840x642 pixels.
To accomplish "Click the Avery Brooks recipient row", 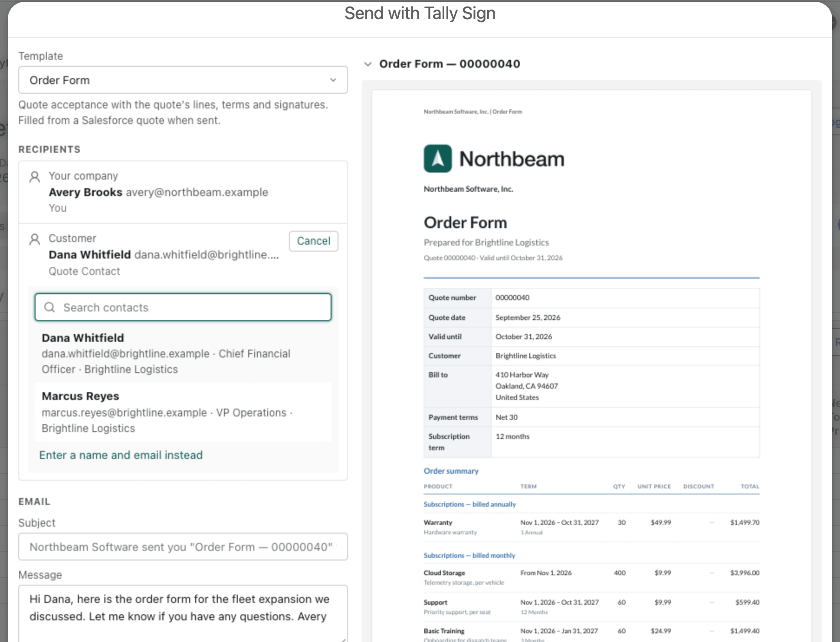I will (x=183, y=192).
